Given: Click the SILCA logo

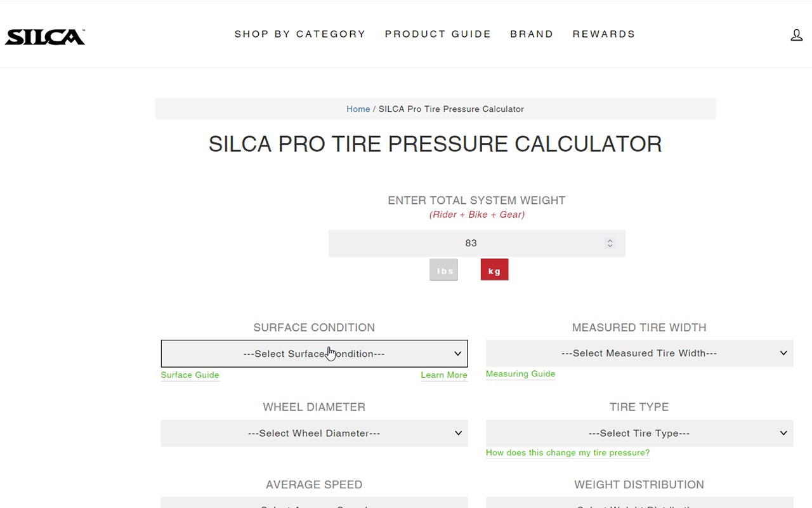Looking at the screenshot, I should coord(45,37).
